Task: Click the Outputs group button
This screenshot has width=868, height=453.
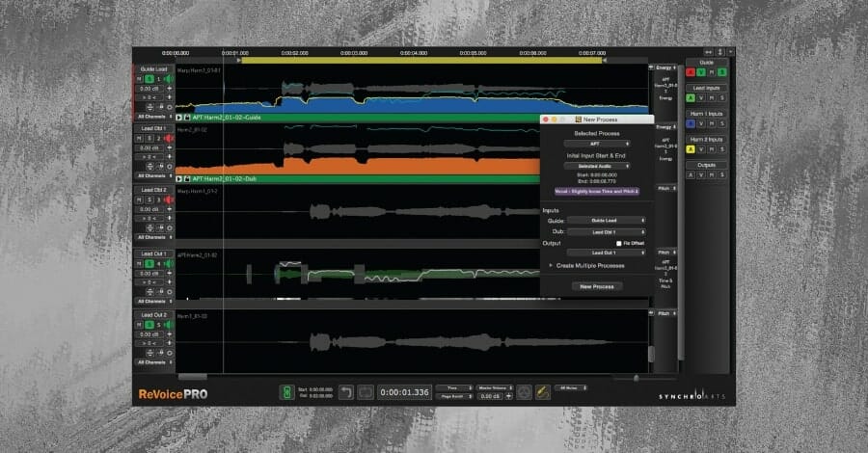Action: point(706,166)
